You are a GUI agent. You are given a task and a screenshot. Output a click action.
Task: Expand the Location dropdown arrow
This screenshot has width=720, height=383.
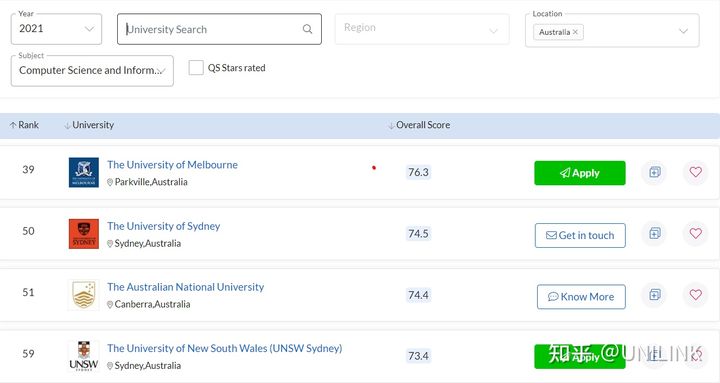683,31
